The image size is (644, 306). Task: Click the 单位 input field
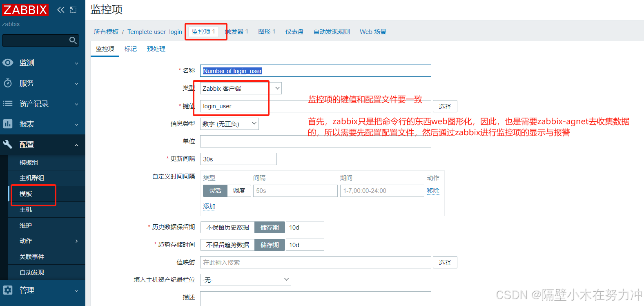(316, 141)
